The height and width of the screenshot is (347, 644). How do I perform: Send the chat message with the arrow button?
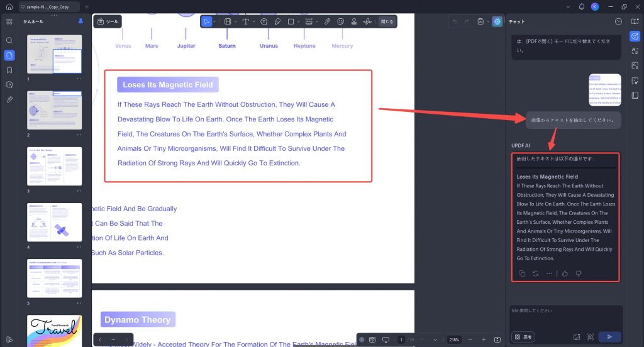pyautogui.click(x=609, y=337)
